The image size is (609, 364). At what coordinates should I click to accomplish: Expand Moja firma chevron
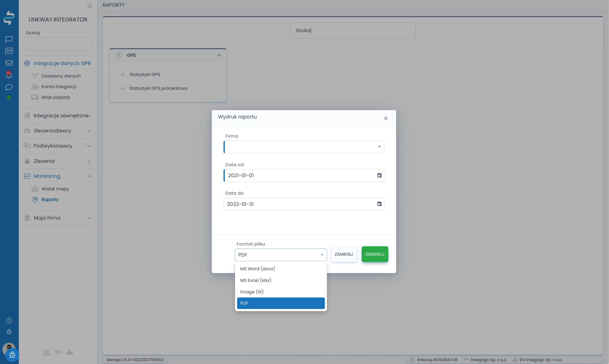[89, 218]
